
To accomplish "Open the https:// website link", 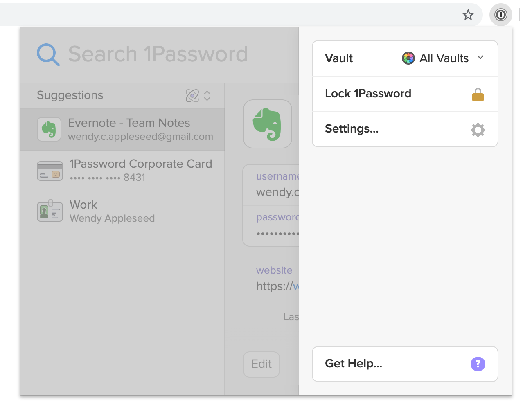I will (277, 286).
